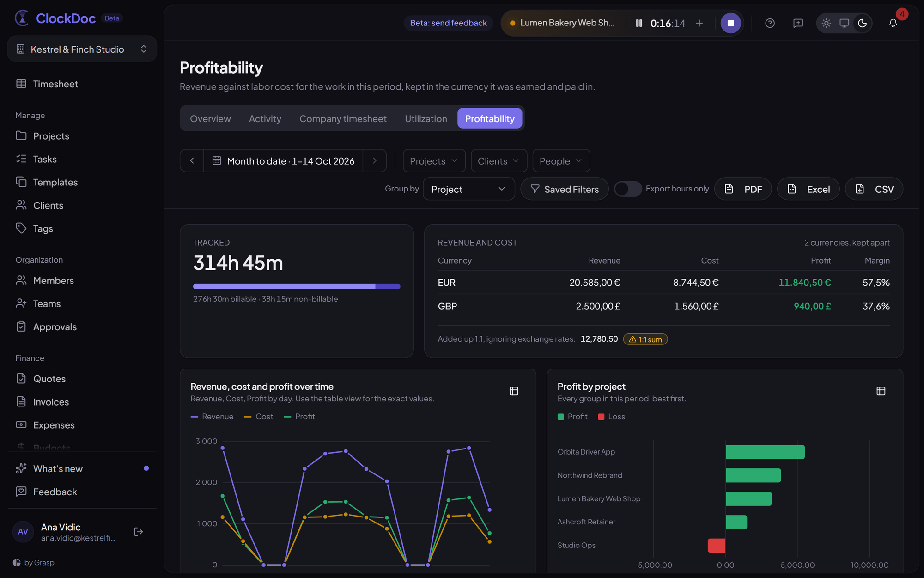Open the Group by Project dropdown
The width and height of the screenshot is (924, 578).
(x=468, y=189)
